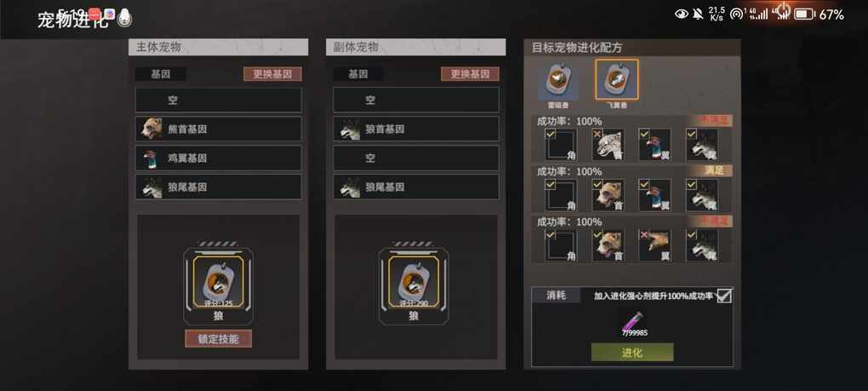The height and width of the screenshot is (391, 868).
Task: Toggle the empty 角 slot in first recipe
Action: 561,145
